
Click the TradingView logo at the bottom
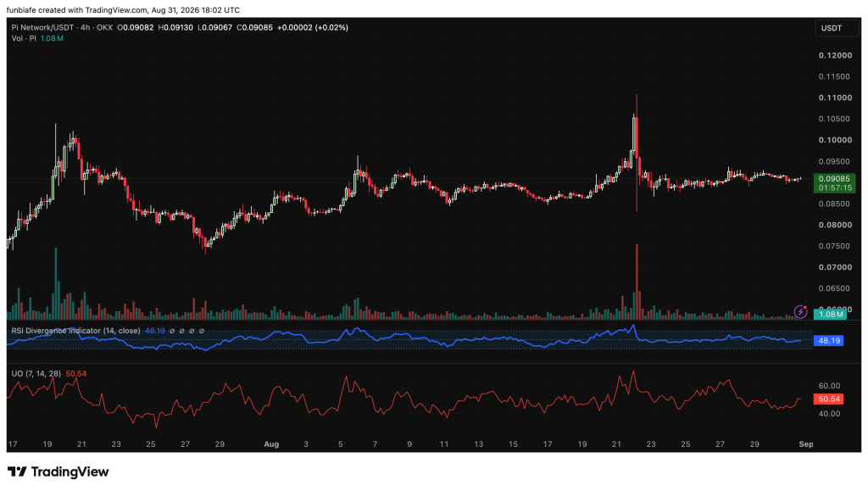click(58, 471)
